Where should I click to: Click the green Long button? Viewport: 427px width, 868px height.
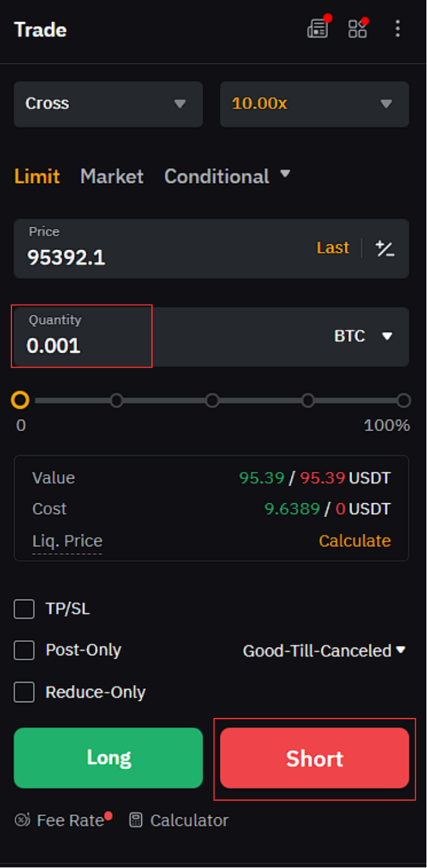tap(108, 758)
